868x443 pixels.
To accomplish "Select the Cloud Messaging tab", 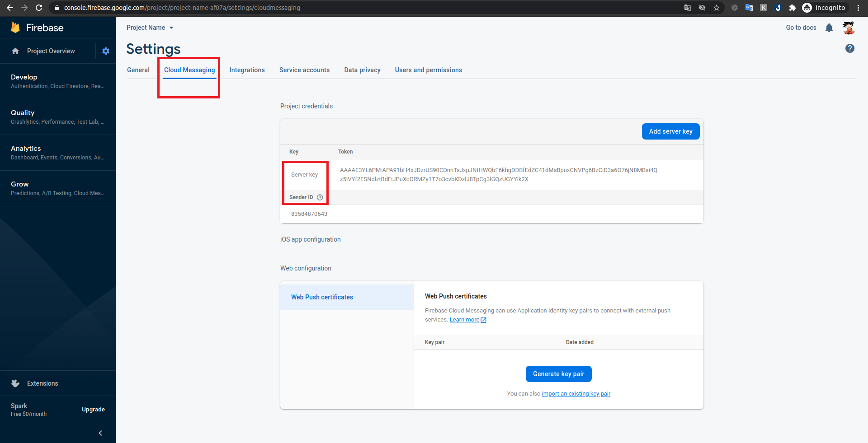I will pos(189,70).
